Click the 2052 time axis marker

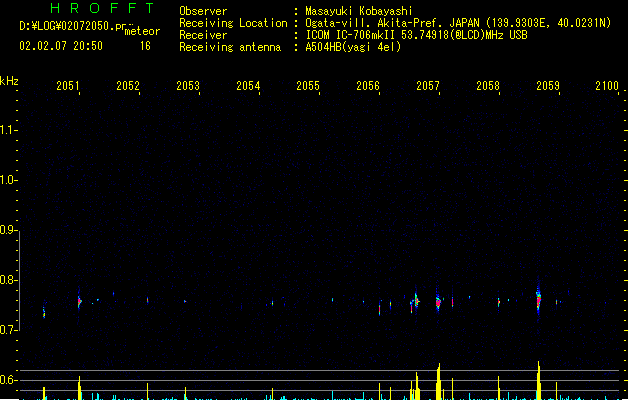[x=128, y=86]
